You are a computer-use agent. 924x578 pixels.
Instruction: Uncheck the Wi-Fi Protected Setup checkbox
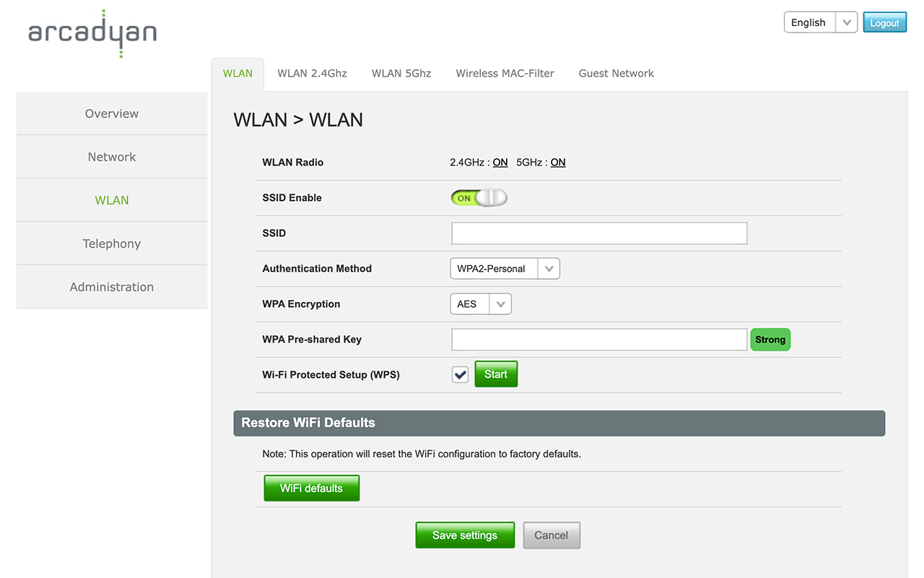click(460, 375)
